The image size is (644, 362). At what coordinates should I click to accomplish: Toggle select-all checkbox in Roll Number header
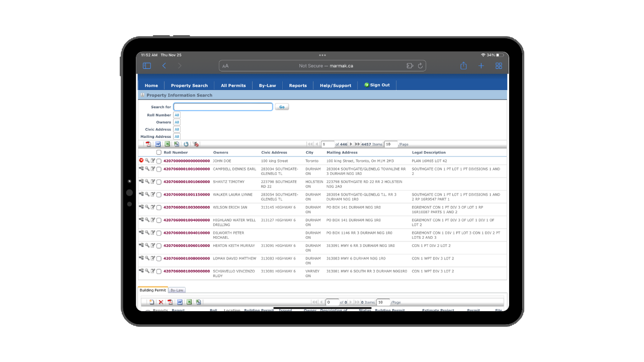click(x=159, y=152)
